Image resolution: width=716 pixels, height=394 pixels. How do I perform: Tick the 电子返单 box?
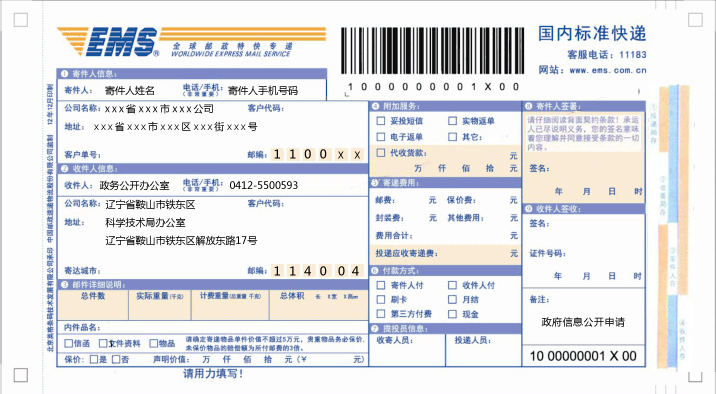tap(381, 137)
